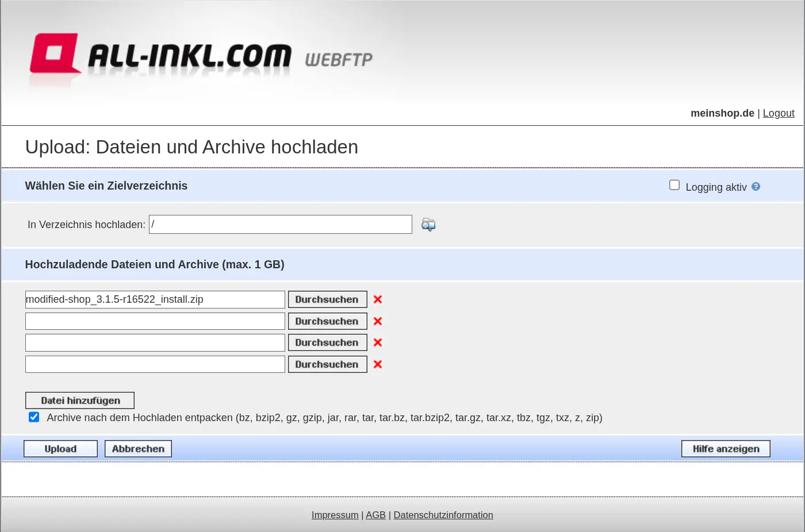The height and width of the screenshot is (532, 805).
Task: Click the Logging aktiv help question icon
Action: 756,187
